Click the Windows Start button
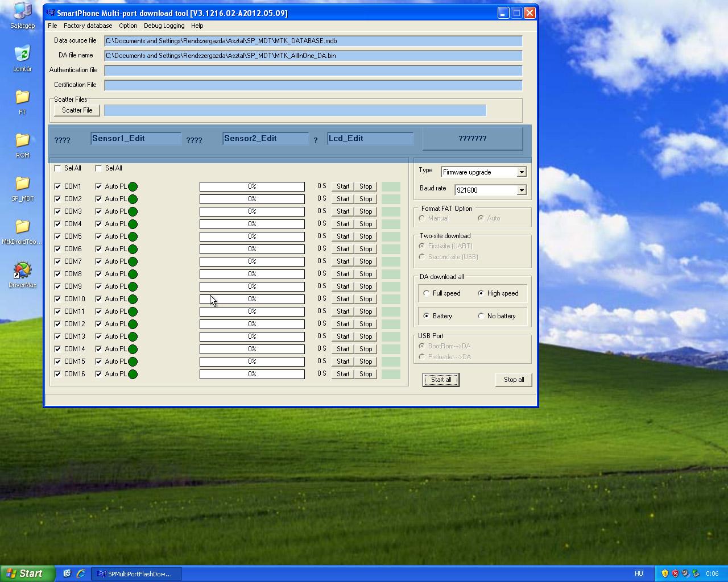The image size is (728, 582). pos(27,573)
